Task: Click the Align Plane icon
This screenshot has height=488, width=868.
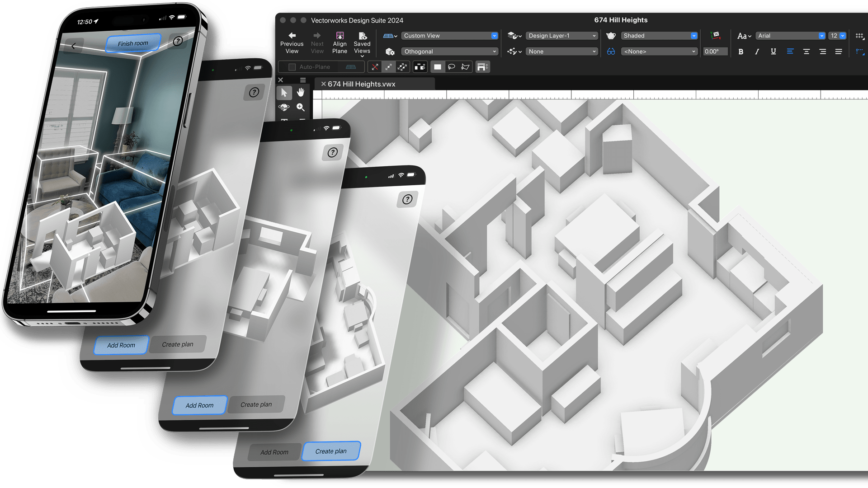Action: click(x=340, y=36)
